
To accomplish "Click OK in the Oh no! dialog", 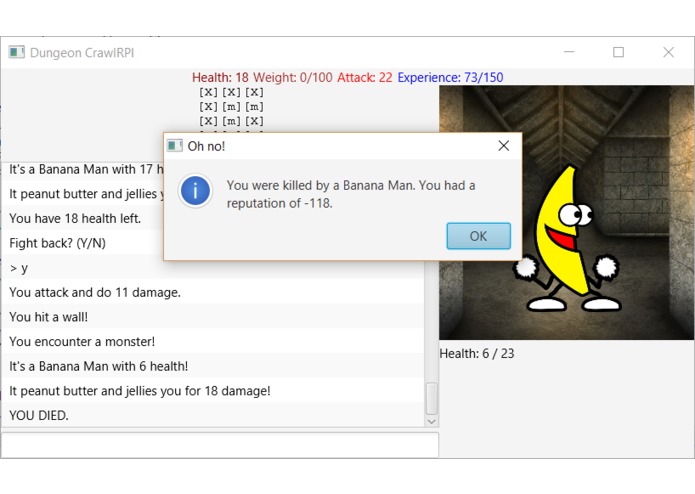I will pyautogui.click(x=478, y=236).
